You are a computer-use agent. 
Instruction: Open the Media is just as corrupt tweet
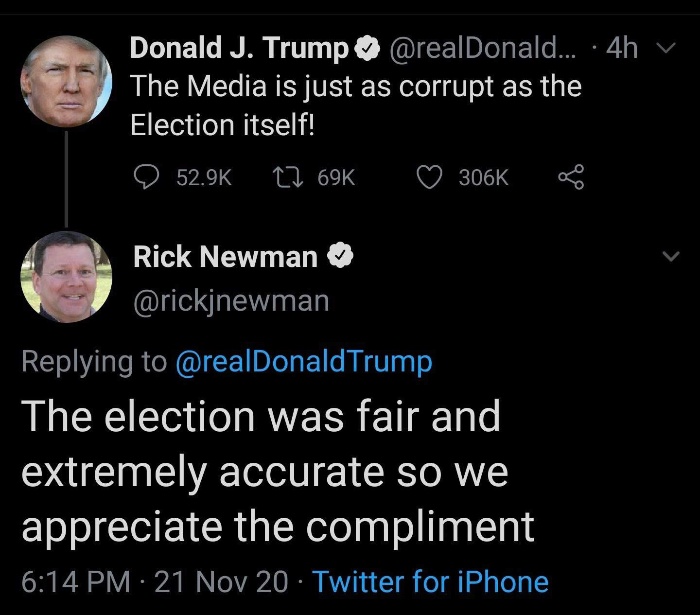[x=355, y=105]
